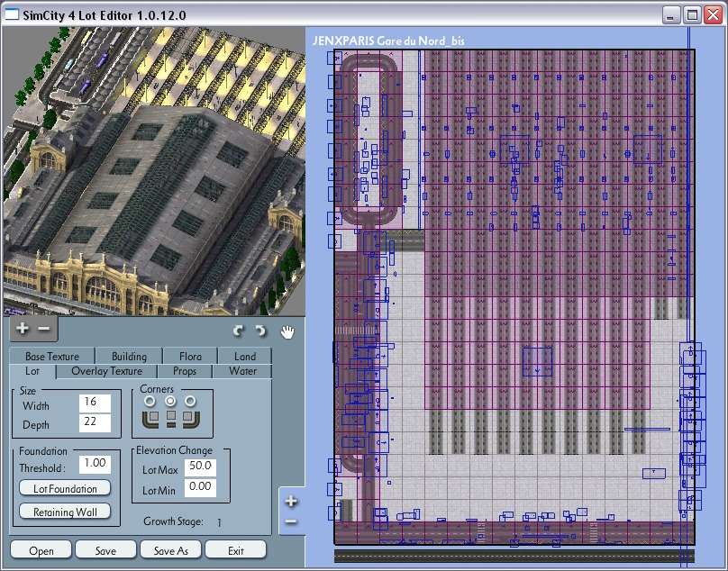Open the Props tab
The width and height of the screenshot is (728, 571).
point(185,371)
